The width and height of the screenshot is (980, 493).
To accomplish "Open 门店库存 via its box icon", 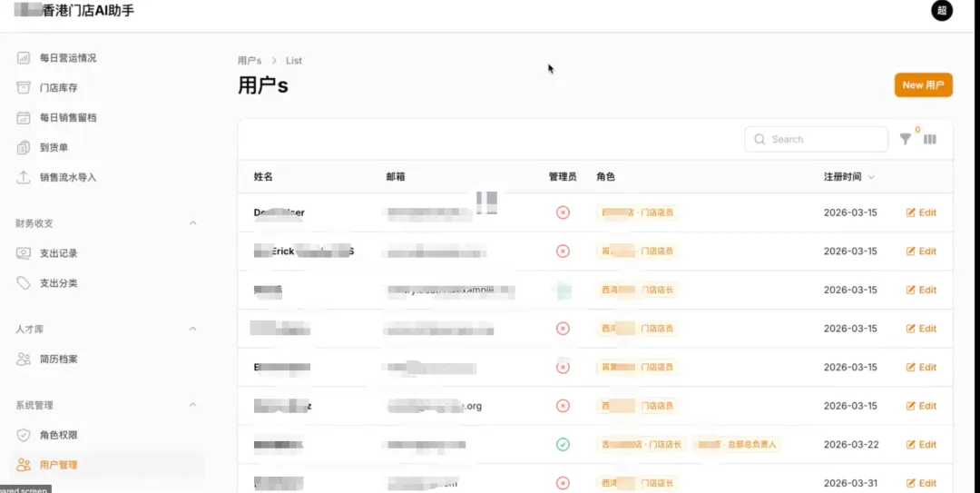I will pyautogui.click(x=24, y=88).
